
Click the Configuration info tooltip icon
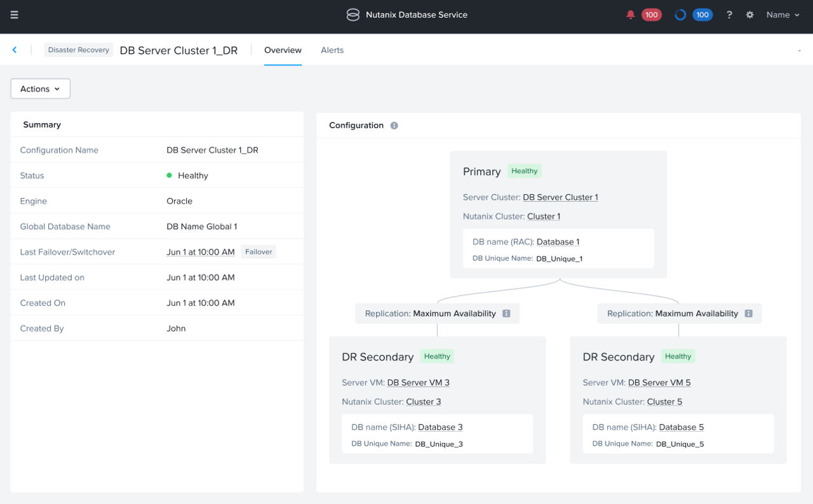pyautogui.click(x=394, y=125)
